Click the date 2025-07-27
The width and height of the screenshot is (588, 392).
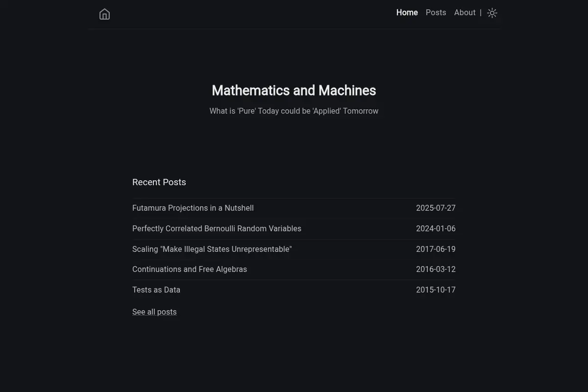436,208
